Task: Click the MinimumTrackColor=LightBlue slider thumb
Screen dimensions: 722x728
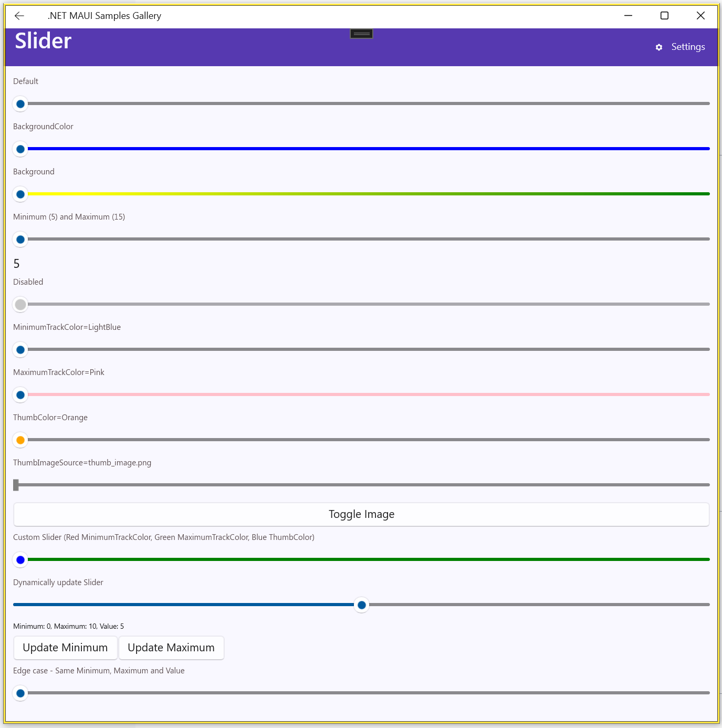Action: coord(20,350)
